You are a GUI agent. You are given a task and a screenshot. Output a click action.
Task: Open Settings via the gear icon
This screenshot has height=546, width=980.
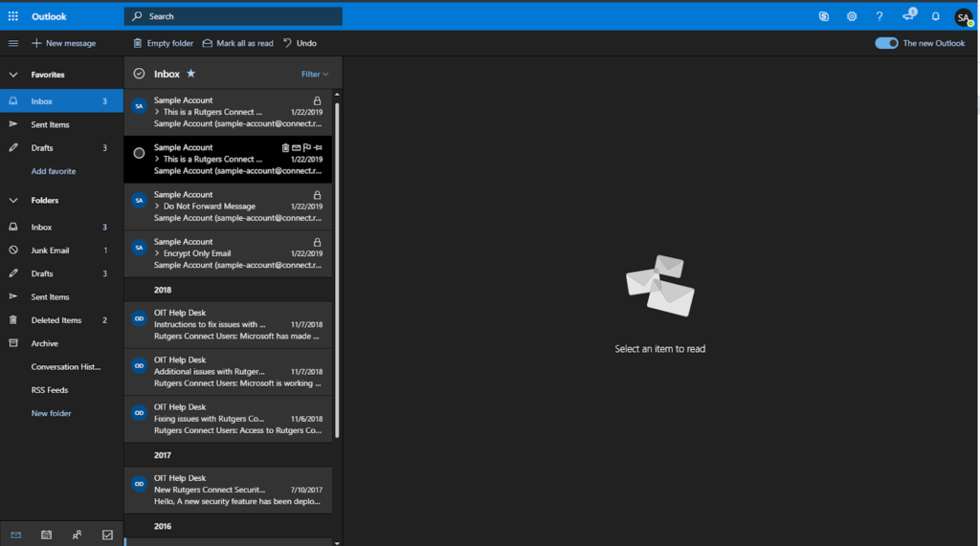[x=851, y=16]
